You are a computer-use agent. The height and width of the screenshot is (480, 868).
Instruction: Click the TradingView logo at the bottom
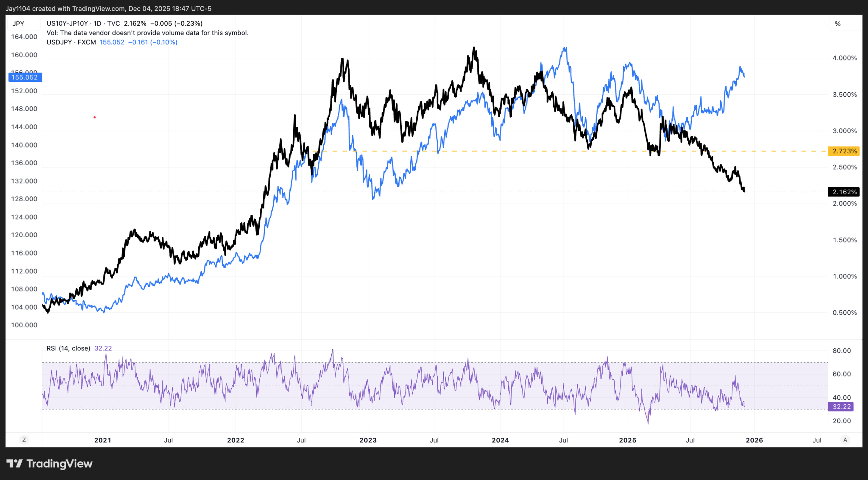pyautogui.click(x=50, y=464)
